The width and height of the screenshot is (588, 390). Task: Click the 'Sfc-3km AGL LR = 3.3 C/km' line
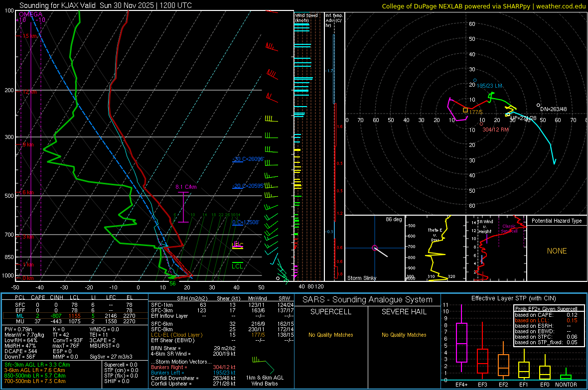pos(37,365)
